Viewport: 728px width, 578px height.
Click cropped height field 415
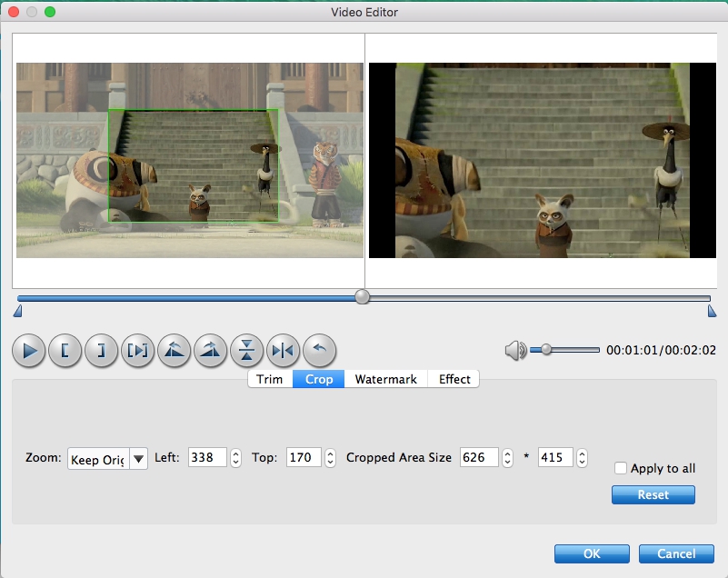click(555, 457)
